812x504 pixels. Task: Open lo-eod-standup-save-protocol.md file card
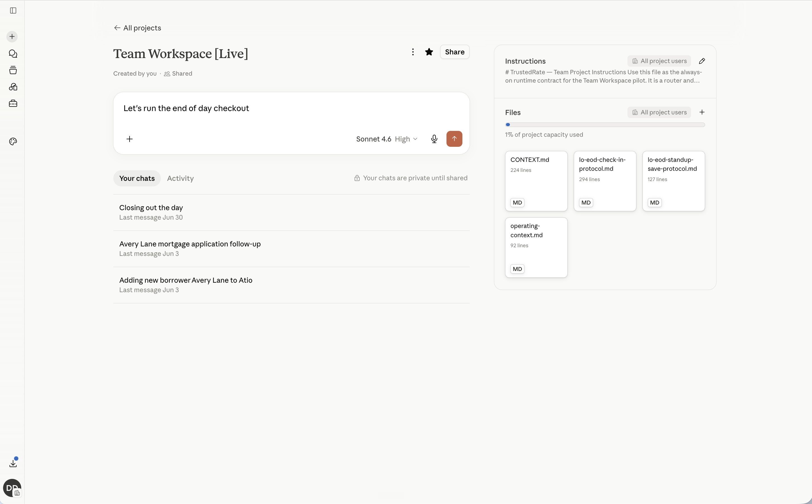[x=674, y=181]
